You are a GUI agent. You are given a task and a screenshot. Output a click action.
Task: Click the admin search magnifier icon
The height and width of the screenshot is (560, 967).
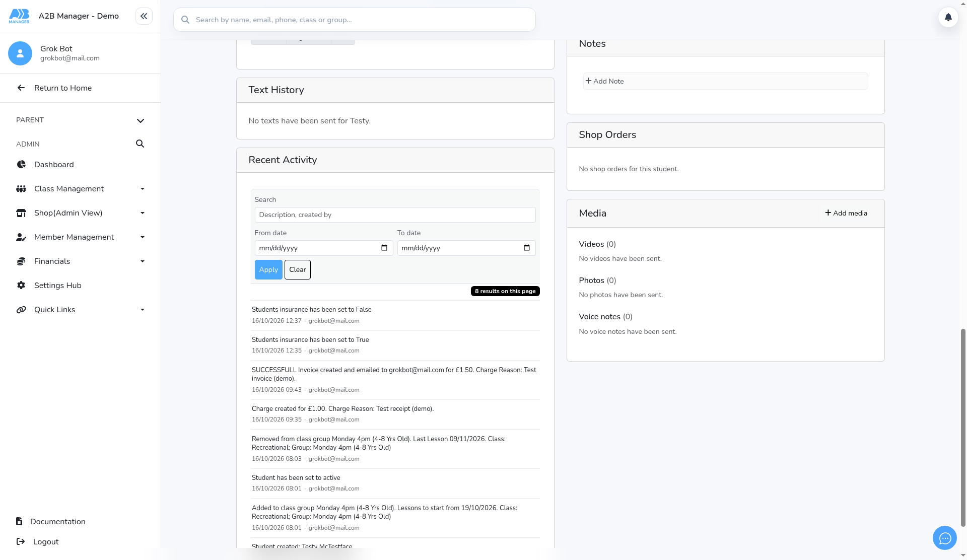[140, 144]
